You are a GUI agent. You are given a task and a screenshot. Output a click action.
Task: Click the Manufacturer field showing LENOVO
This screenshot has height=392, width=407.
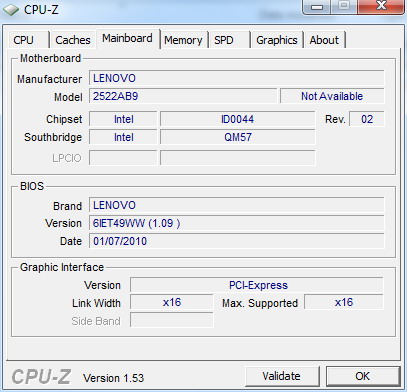tap(237, 78)
